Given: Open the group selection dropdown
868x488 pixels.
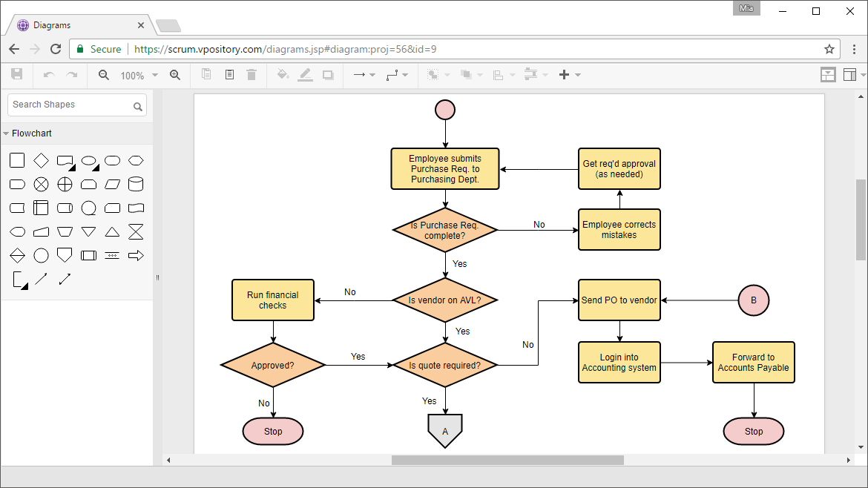Looking at the screenshot, I should click(x=438, y=75).
